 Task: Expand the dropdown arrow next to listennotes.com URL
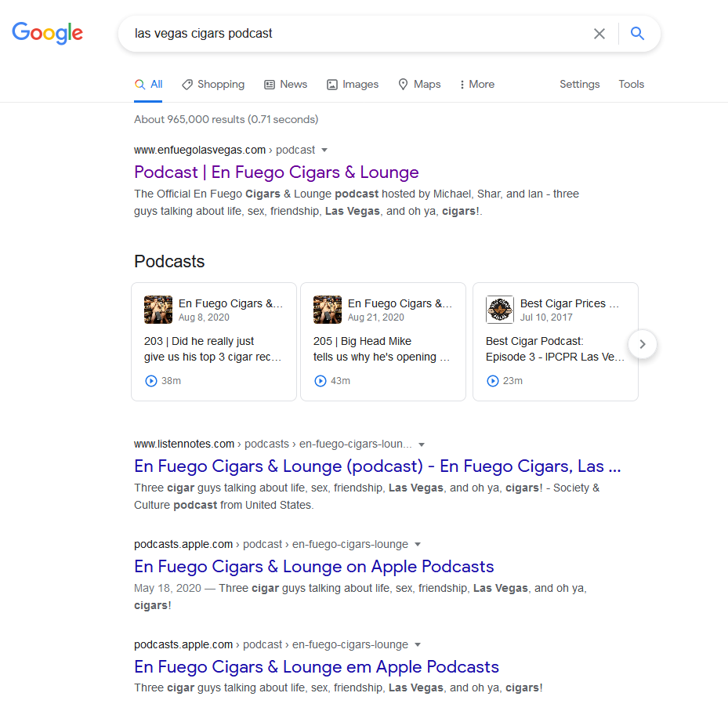coord(422,444)
